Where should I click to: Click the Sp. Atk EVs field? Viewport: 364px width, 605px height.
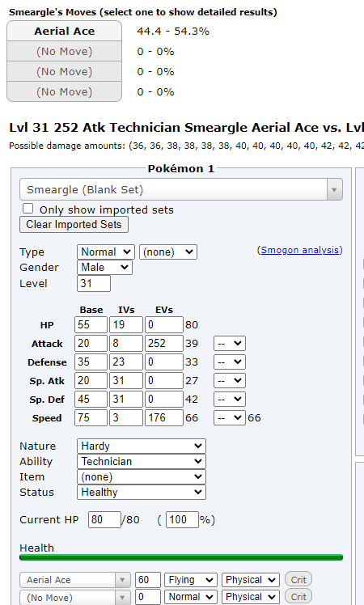163,380
